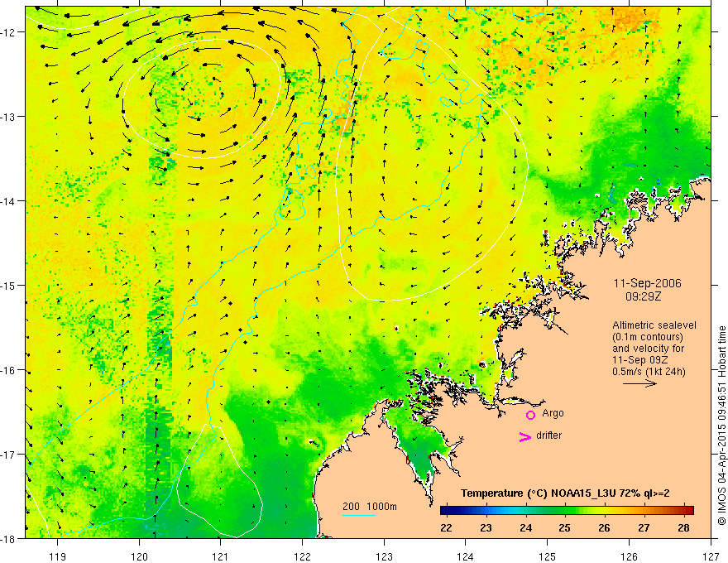Click the '126' longitude axis label
This screenshot has height=563, width=728.
(629, 556)
